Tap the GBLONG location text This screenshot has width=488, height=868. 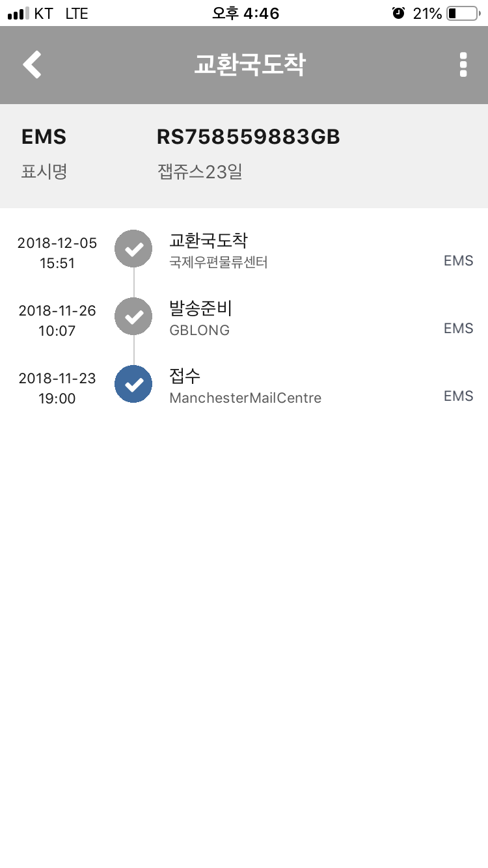coord(199,330)
